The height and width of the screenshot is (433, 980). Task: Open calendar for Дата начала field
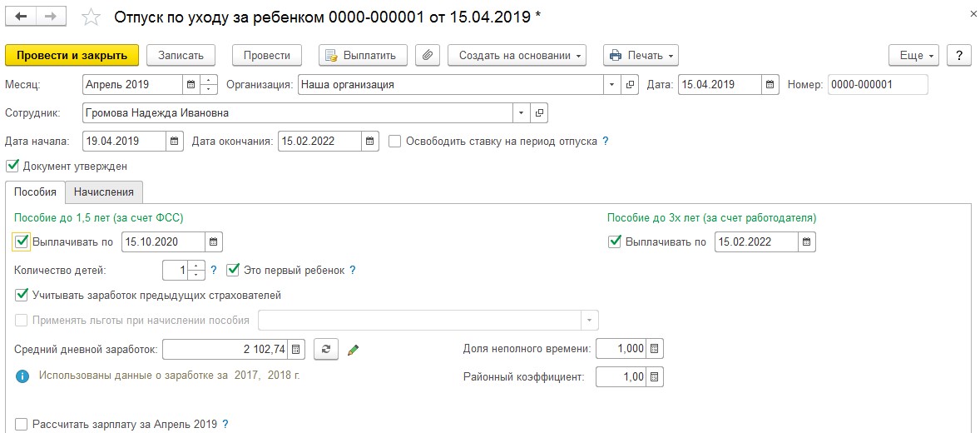[x=175, y=142]
